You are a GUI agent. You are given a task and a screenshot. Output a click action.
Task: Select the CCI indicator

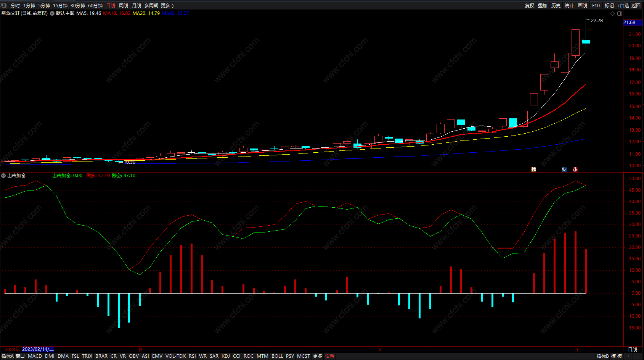pyautogui.click(x=237, y=356)
